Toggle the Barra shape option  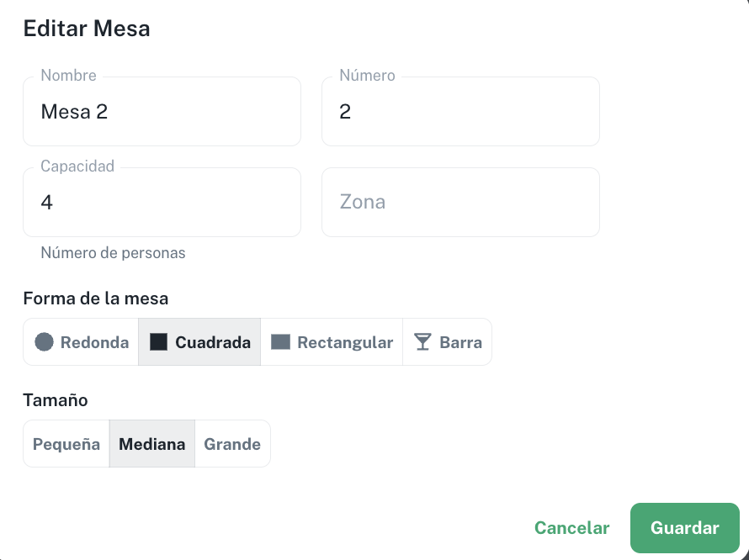(447, 341)
